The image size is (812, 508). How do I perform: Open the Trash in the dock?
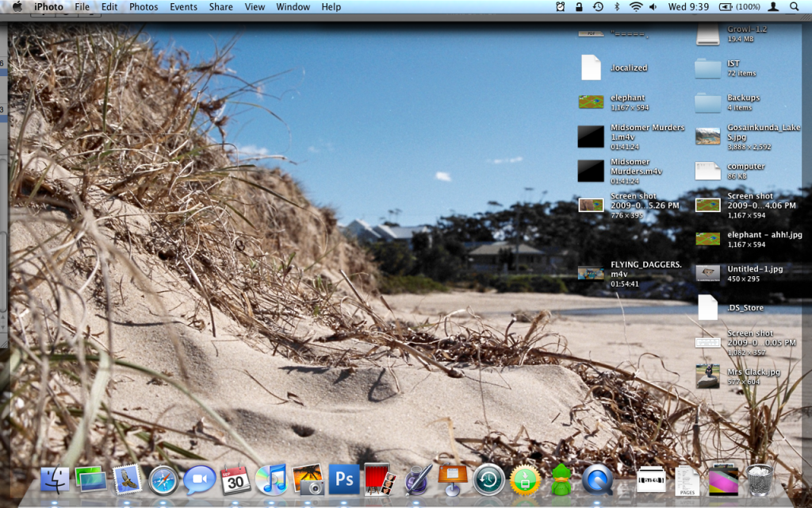[x=760, y=480]
